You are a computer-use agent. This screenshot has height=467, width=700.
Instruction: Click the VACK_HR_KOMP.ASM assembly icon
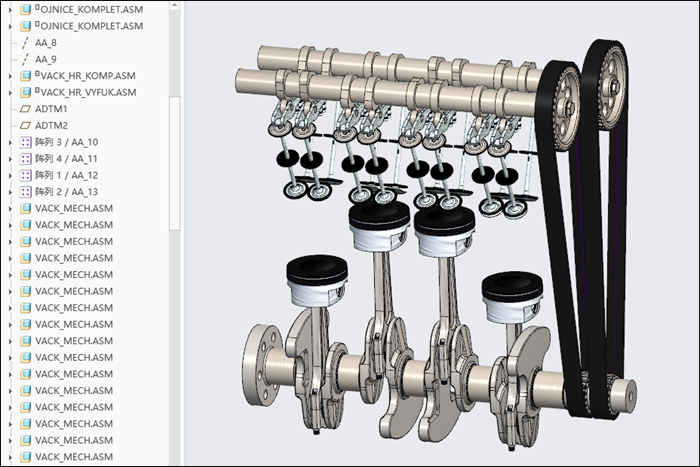point(26,76)
